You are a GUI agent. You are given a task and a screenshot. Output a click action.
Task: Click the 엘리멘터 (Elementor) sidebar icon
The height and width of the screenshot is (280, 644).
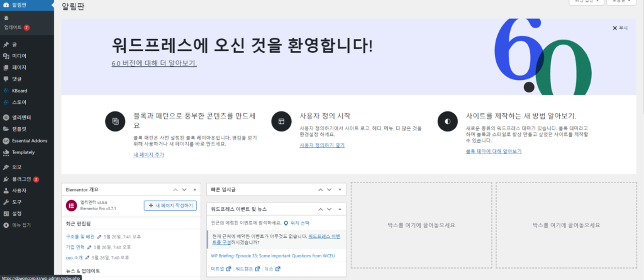coord(6,117)
